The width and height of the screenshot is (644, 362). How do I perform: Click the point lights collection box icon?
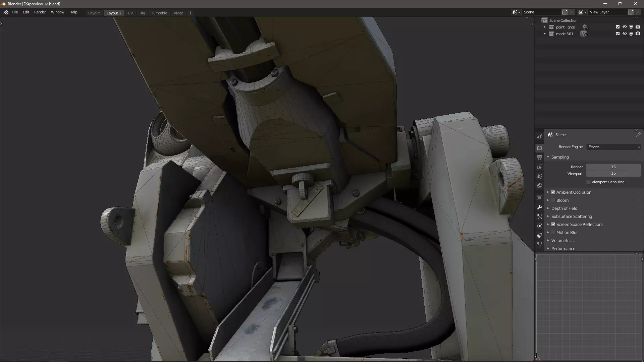551,27
